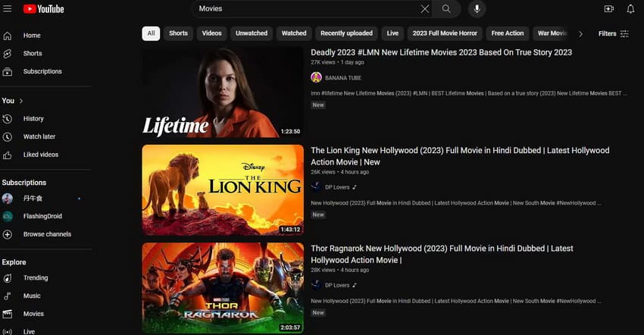Open the Thor Ragnarok thumbnail
Image resolution: width=644 pixels, height=335 pixels.
pos(223,288)
